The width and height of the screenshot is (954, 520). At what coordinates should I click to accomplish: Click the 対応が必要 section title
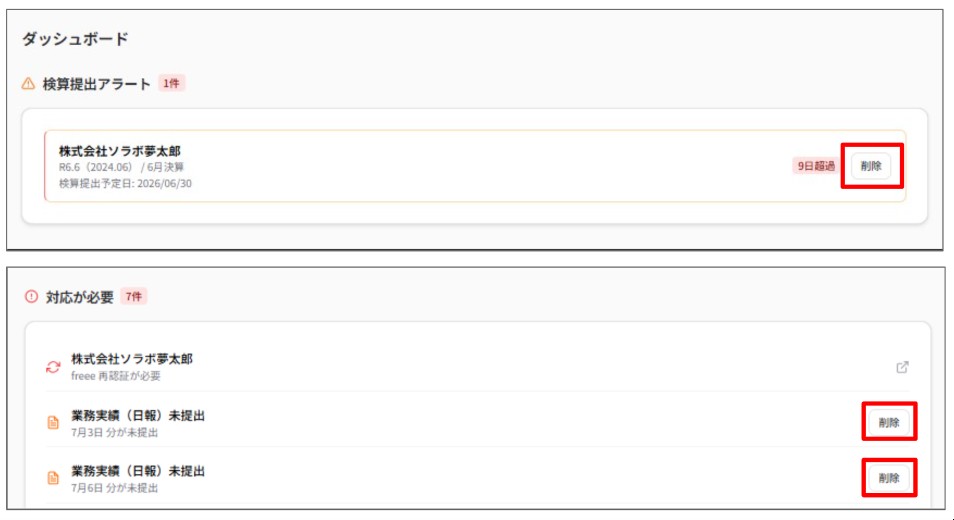point(79,297)
